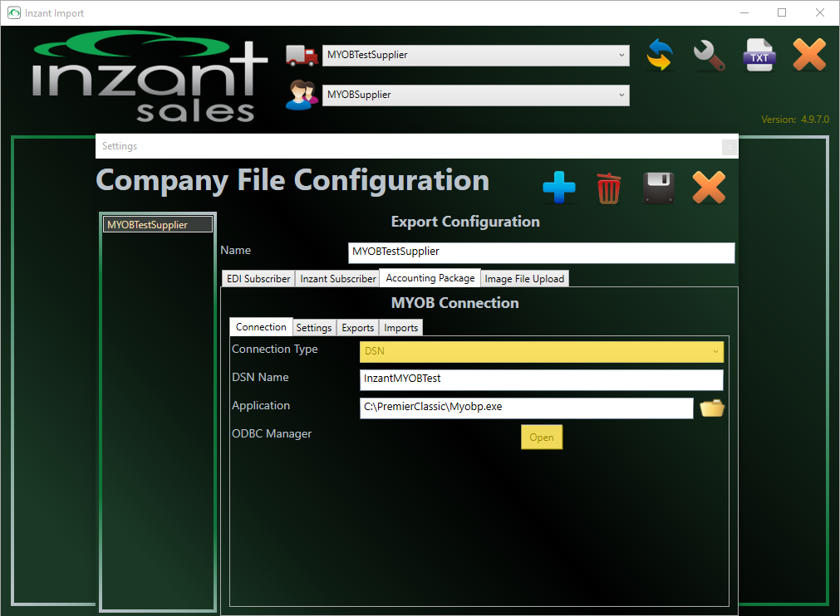Maximize the Inzant Import window
This screenshot has height=616, width=840.
click(782, 12)
